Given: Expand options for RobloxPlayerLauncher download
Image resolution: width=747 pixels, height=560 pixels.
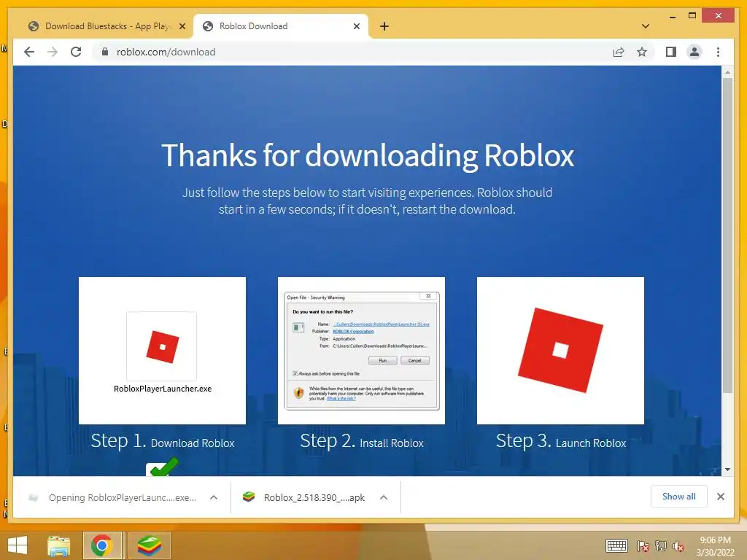Looking at the screenshot, I should pyautogui.click(x=214, y=497).
